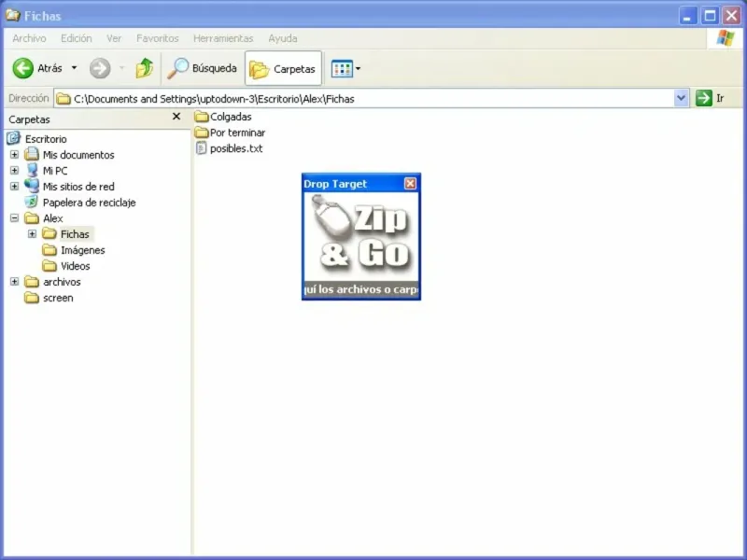Image resolution: width=747 pixels, height=560 pixels.
Task: Open the Archivo menu
Action: (x=29, y=38)
